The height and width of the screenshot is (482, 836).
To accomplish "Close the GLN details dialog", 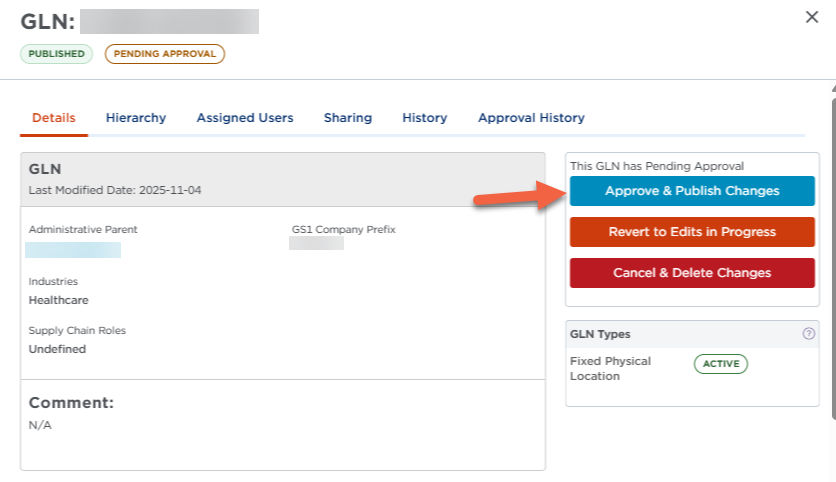I will coord(812,17).
